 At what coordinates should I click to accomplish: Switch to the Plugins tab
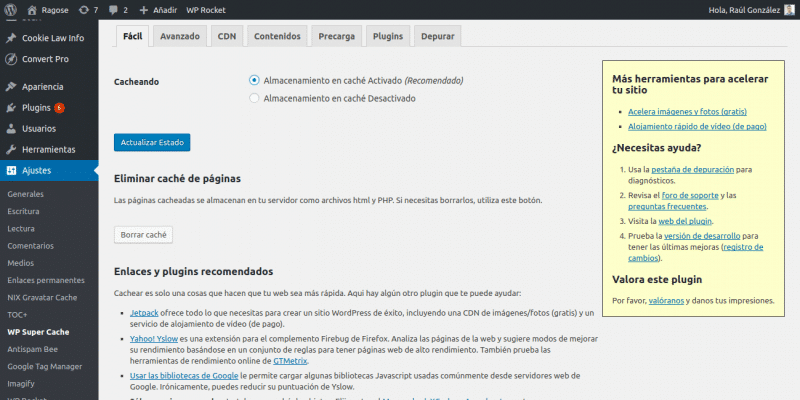point(388,36)
